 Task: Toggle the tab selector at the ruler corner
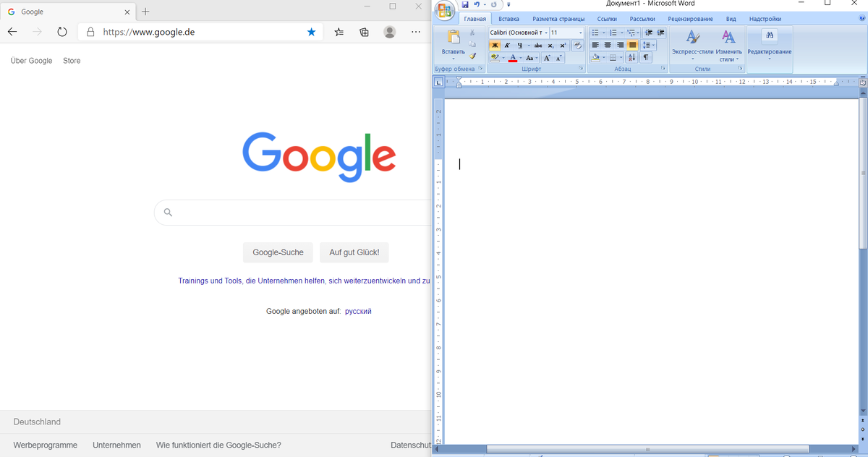tap(438, 82)
